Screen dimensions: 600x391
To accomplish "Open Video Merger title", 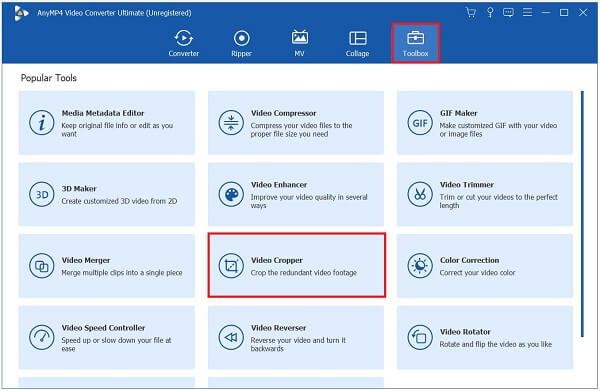I will tap(86, 260).
